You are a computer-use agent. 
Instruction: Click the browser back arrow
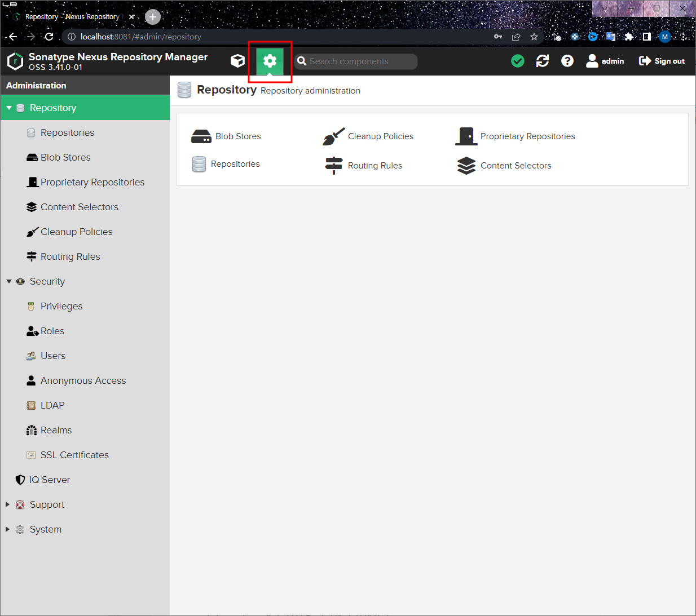[13, 37]
